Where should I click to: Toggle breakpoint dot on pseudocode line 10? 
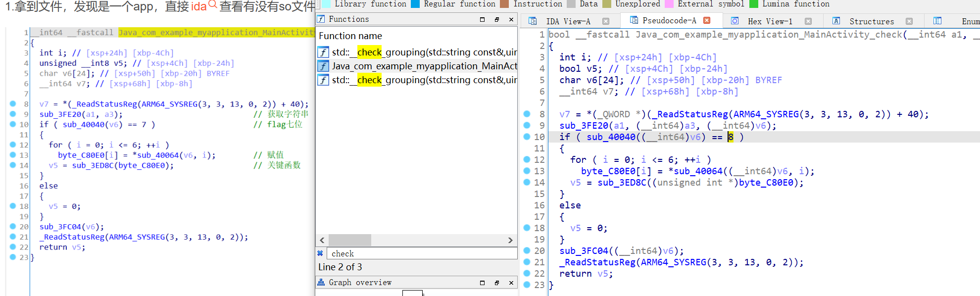[x=527, y=137]
